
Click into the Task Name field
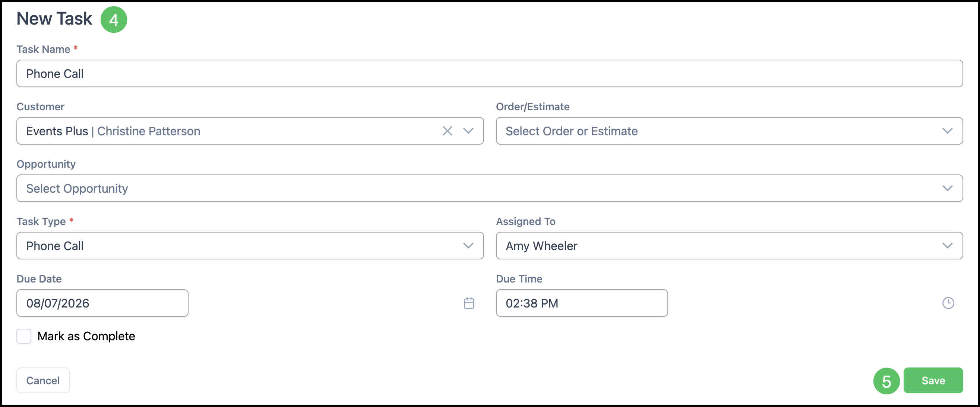[x=490, y=73]
